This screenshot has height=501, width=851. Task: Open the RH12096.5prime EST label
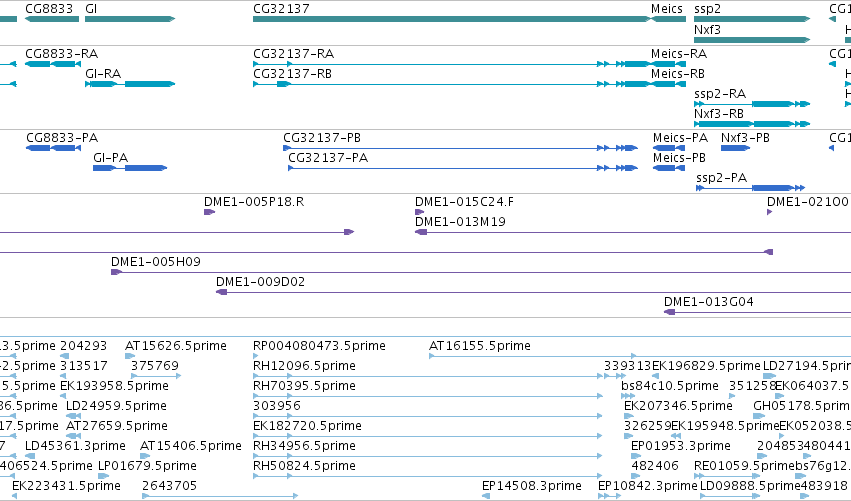(304, 366)
